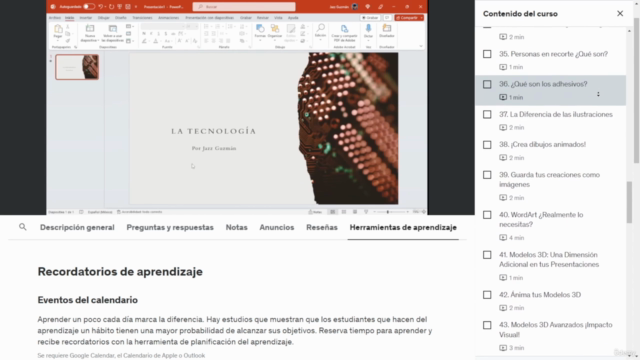Open Presentación con diapositivas tab

(209, 18)
